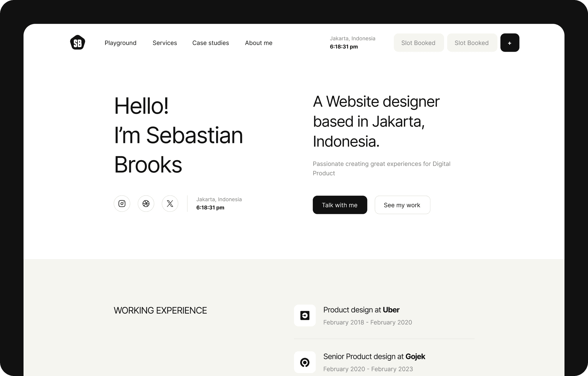The height and width of the screenshot is (376, 588).
Task: Open Dribbble profile via the Dribbble icon
Action: 146,203
